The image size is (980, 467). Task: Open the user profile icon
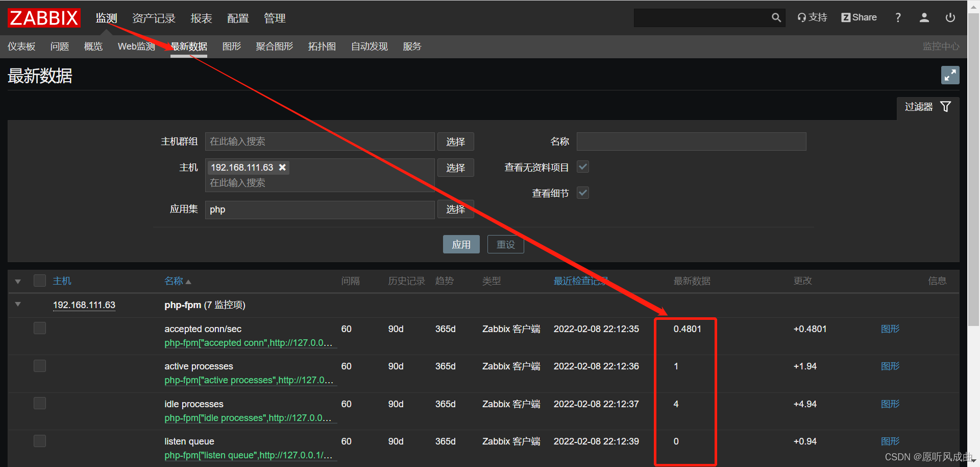924,17
